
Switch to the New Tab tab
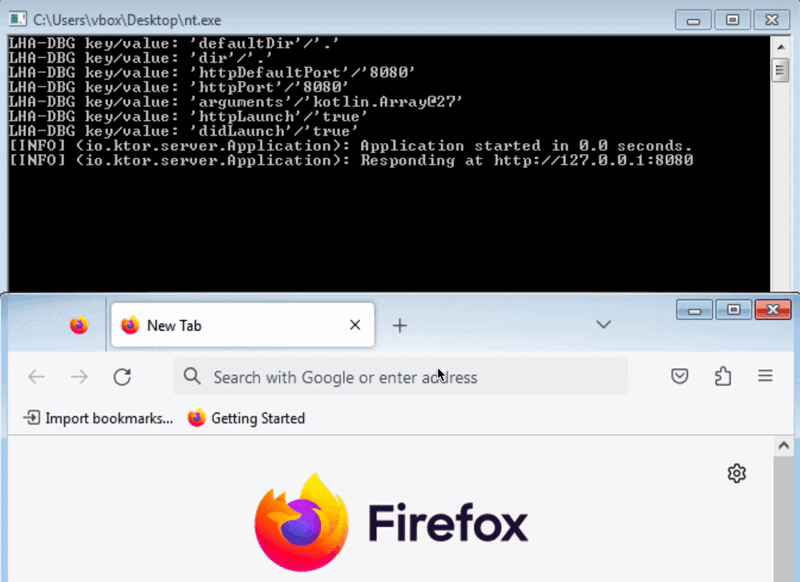tap(230, 325)
